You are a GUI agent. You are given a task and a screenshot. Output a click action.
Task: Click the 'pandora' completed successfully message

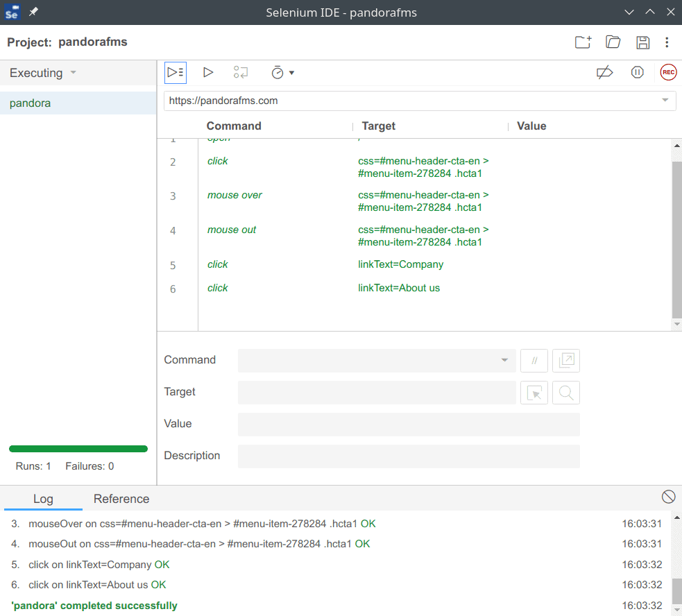pyautogui.click(x=94, y=606)
